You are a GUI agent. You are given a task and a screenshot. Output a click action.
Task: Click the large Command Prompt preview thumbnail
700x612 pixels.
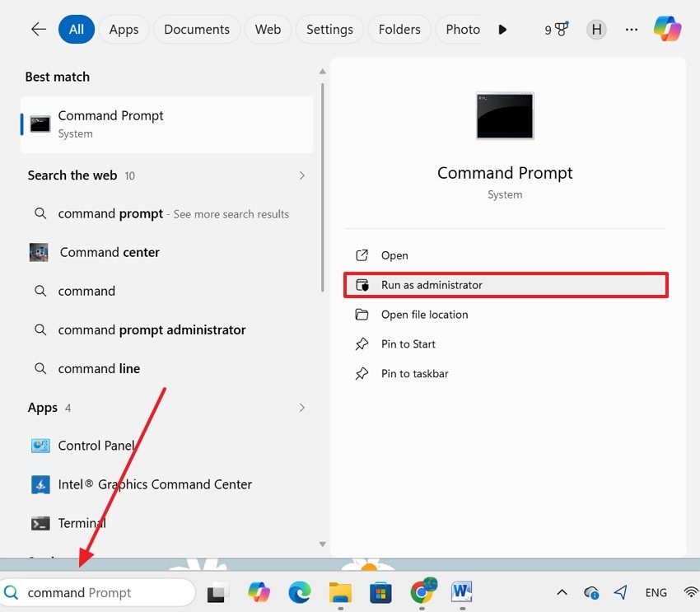click(505, 115)
